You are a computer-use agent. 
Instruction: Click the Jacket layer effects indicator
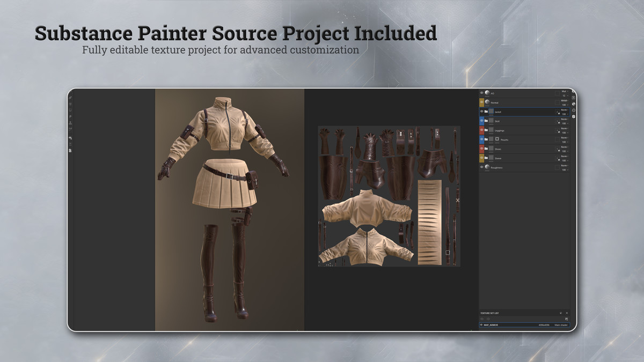coord(559,114)
